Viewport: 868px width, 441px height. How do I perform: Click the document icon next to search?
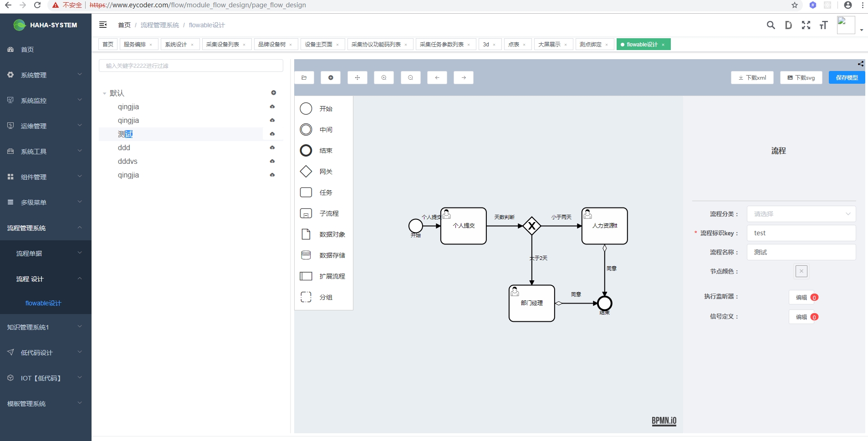coord(788,25)
